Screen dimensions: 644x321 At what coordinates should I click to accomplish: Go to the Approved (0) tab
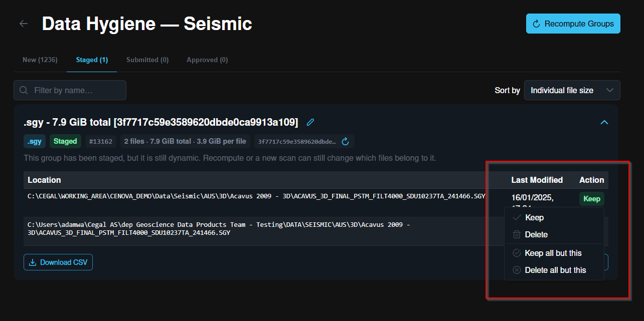click(207, 60)
